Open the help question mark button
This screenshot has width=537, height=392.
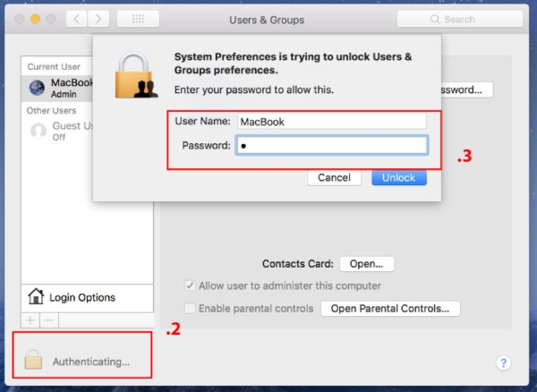click(x=503, y=362)
